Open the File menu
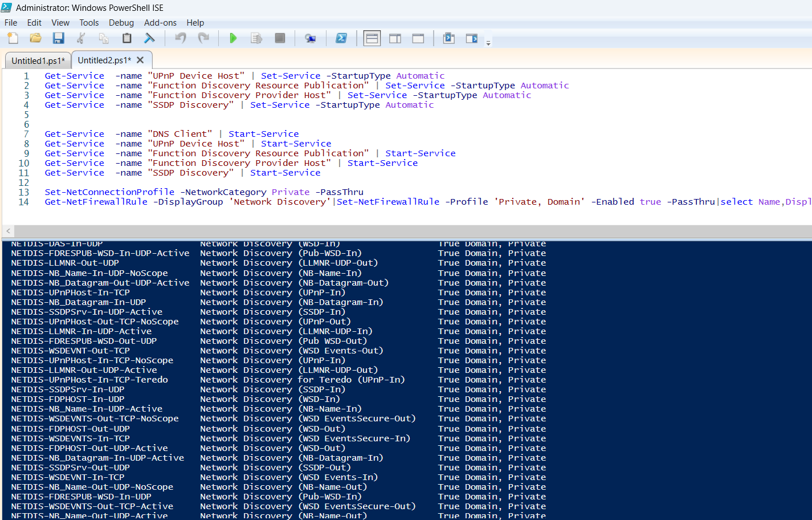Viewport: 812px width, 520px height. click(11, 23)
